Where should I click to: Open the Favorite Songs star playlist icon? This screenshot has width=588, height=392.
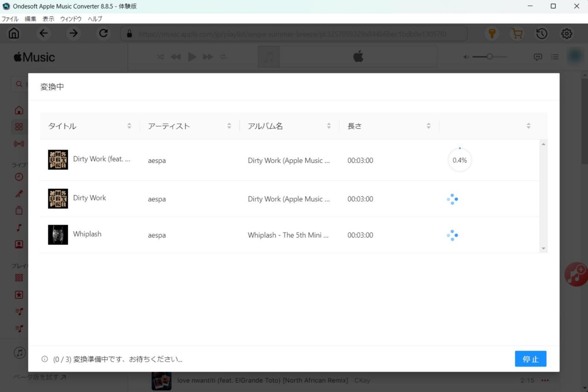click(x=19, y=295)
